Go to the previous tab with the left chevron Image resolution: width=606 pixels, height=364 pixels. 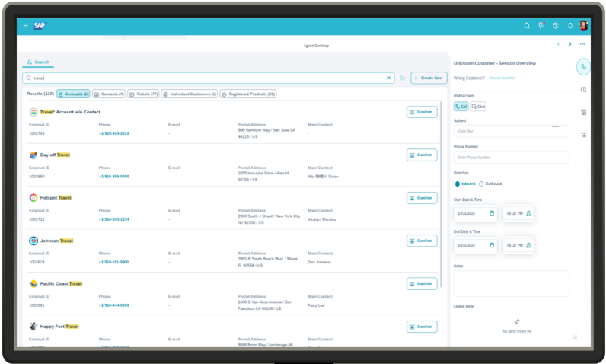tap(558, 44)
